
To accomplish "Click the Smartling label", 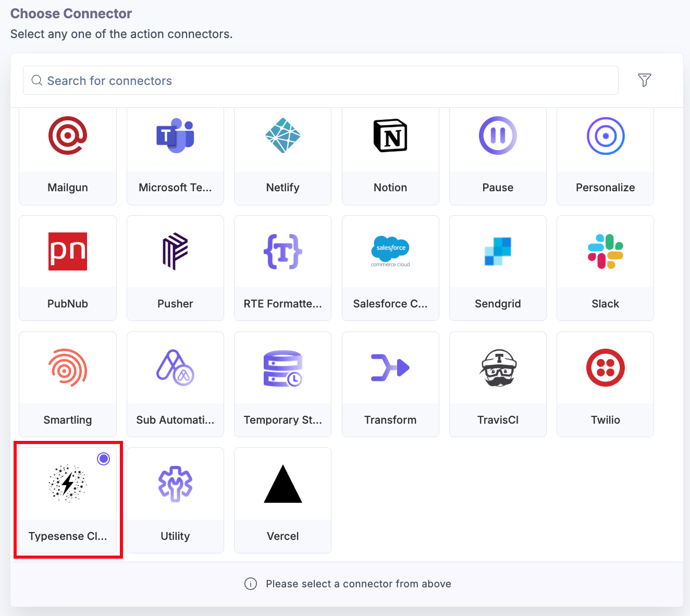I will click(x=68, y=420).
